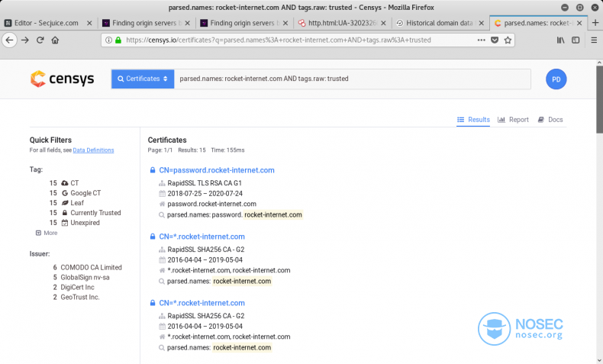Open the Firefox home page
603x364 pixels.
(x=55, y=40)
